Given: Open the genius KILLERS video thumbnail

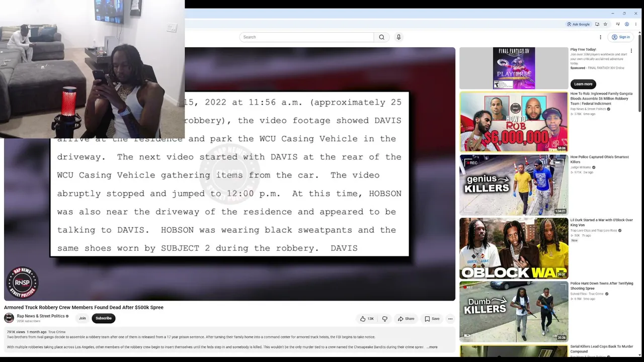Looking at the screenshot, I should [514, 185].
